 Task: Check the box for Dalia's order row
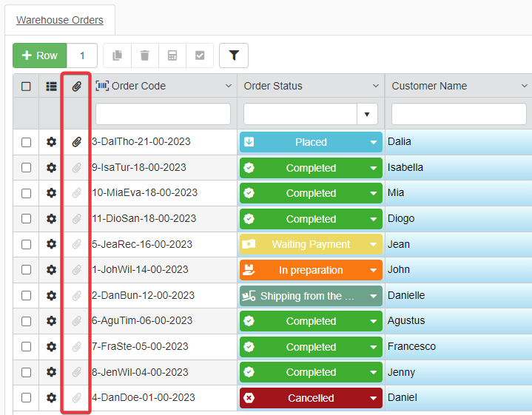point(26,142)
